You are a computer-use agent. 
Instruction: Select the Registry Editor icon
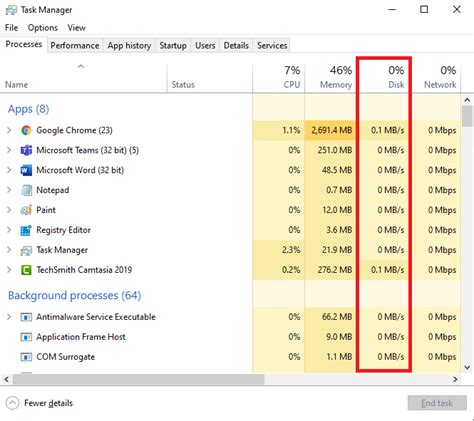(x=26, y=230)
